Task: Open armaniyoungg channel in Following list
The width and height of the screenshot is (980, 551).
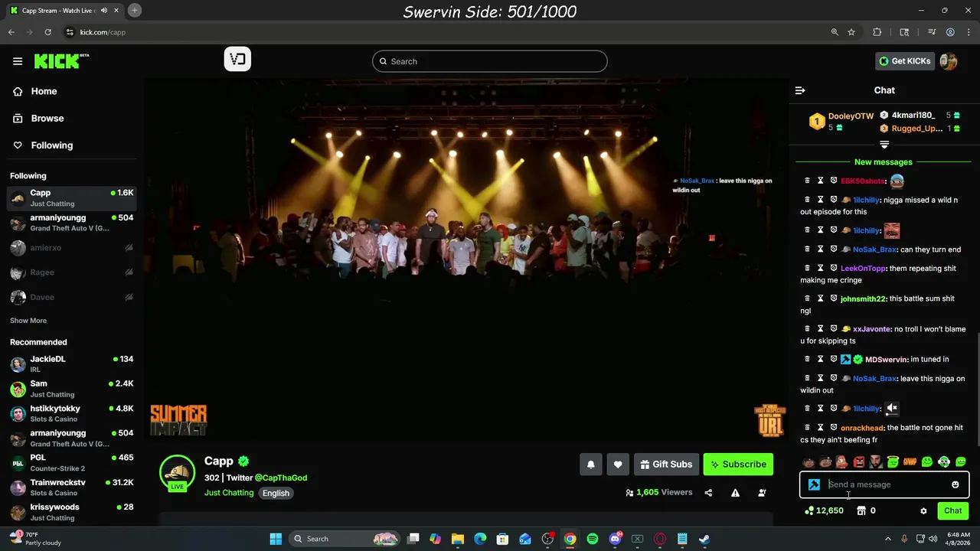Action: [x=72, y=223]
